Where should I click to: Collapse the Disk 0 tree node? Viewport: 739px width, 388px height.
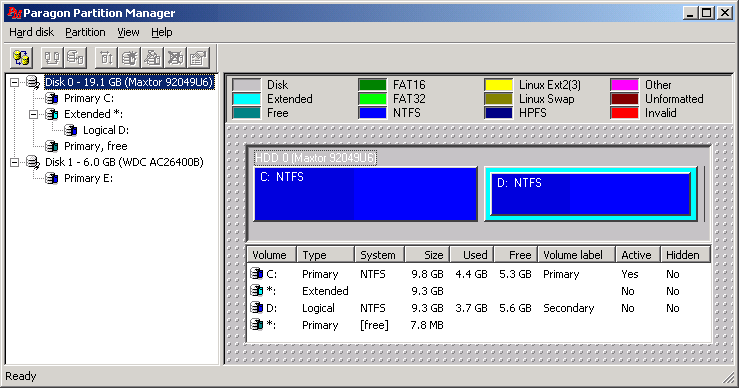tap(15, 83)
